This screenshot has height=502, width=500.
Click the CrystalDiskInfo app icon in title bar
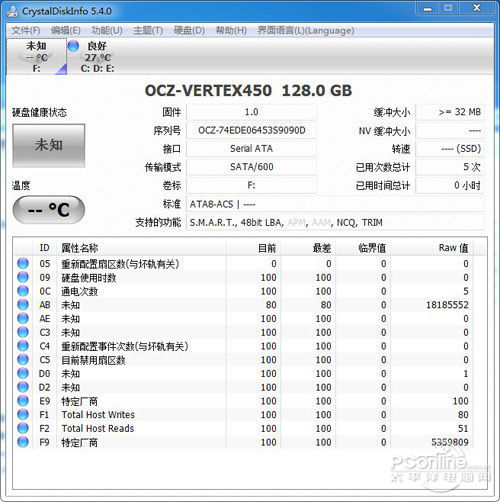(x=12, y=11)
